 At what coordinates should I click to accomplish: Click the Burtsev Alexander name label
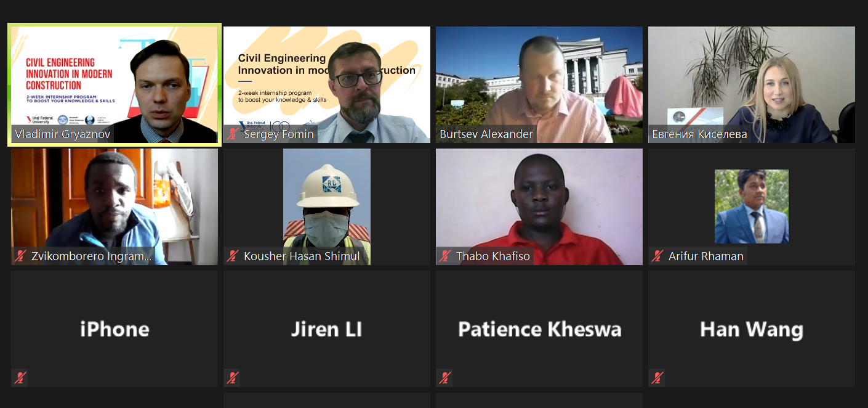[x=486, y=134]
